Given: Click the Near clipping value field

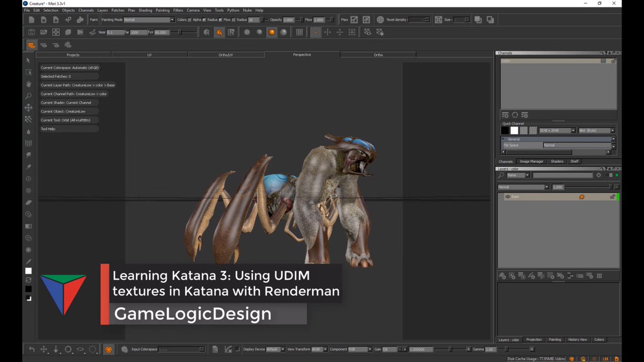Looking at the screenshot, I should coord(116,32).
